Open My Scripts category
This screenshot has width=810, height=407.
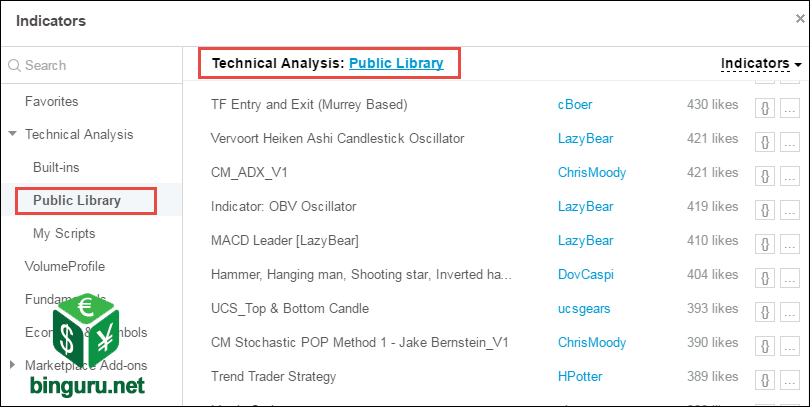(x=64, y=233)
